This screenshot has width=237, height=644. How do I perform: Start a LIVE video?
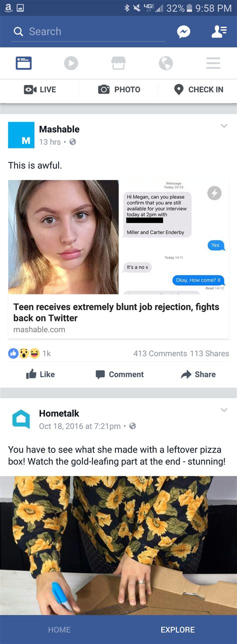pos(40,89)
